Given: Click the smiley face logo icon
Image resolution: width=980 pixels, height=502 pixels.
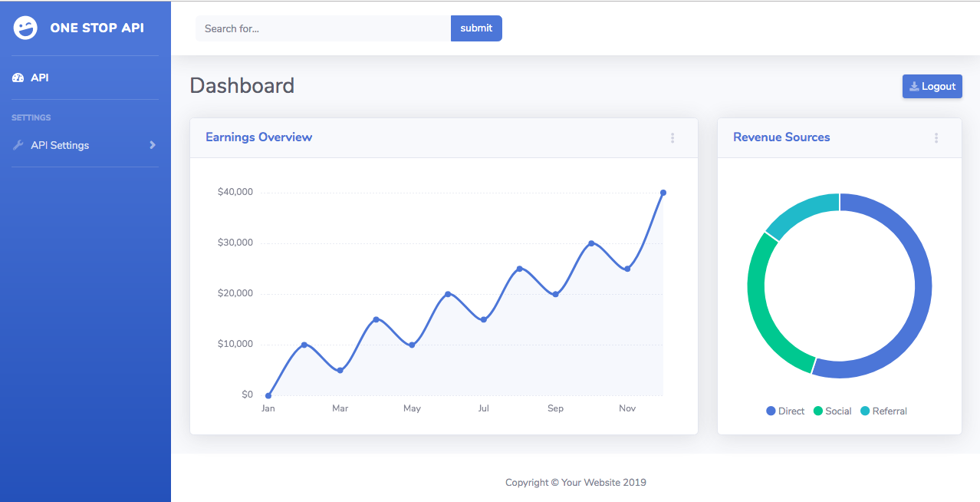Looking at the screenshot, I should pyautogui.click(x=25, y=28).
